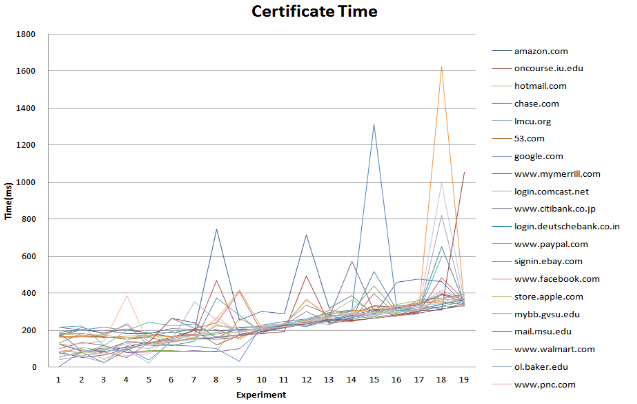Click the lmcu.org legend label

pos(534,121)
